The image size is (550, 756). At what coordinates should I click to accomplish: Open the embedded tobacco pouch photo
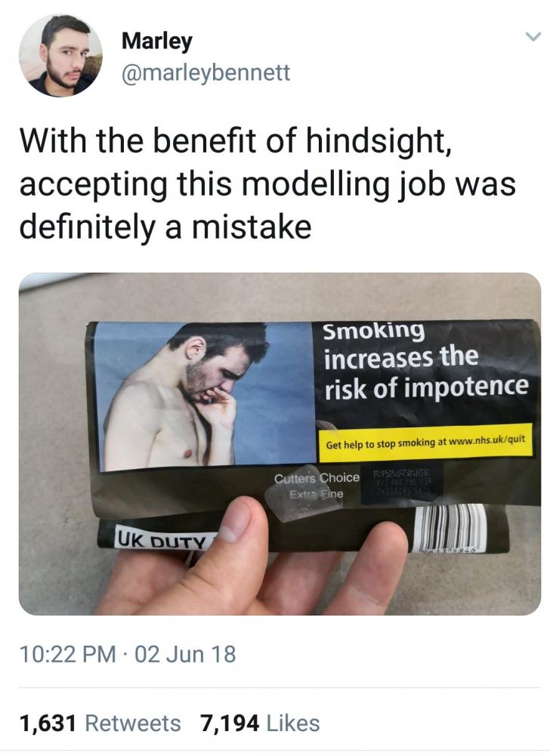(x=280, y=444)
